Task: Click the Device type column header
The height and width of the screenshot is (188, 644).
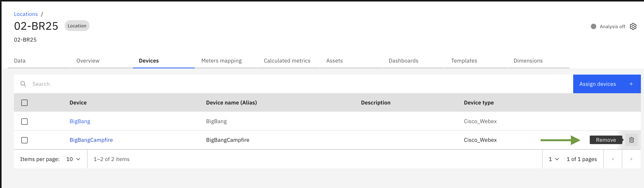Action: coord(479,103)
